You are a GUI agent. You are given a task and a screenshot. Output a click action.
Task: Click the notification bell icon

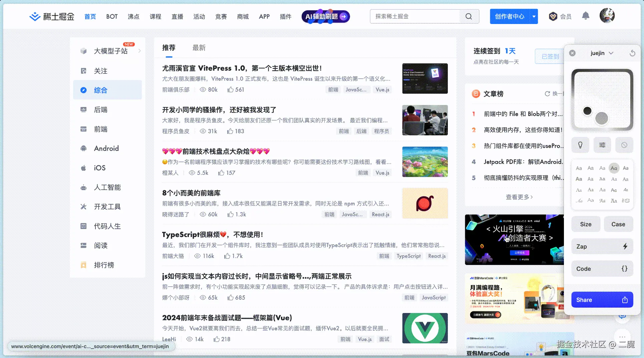click(x=586, y=16)
